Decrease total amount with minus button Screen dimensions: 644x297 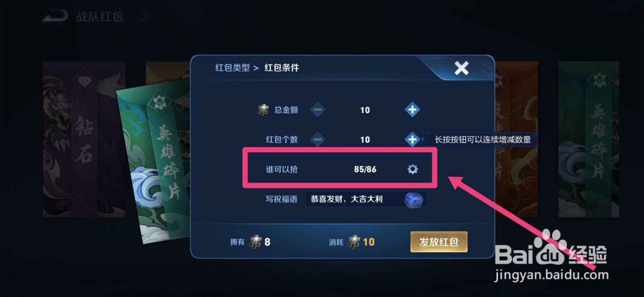317,109
